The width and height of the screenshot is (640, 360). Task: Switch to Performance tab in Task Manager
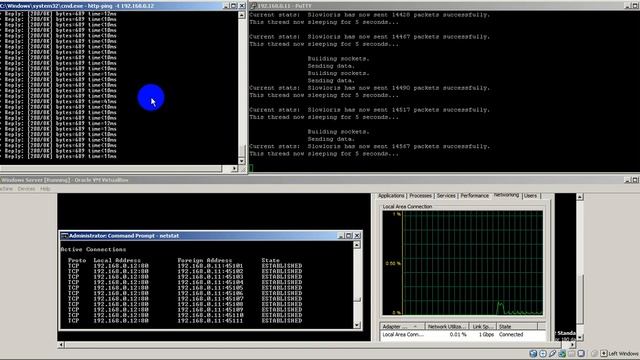point(474,196)
